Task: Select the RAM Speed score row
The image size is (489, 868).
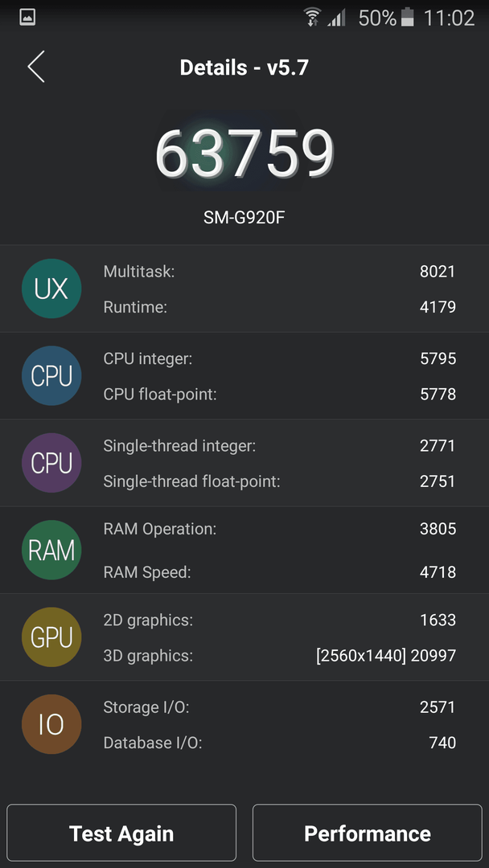Action: 280,572
